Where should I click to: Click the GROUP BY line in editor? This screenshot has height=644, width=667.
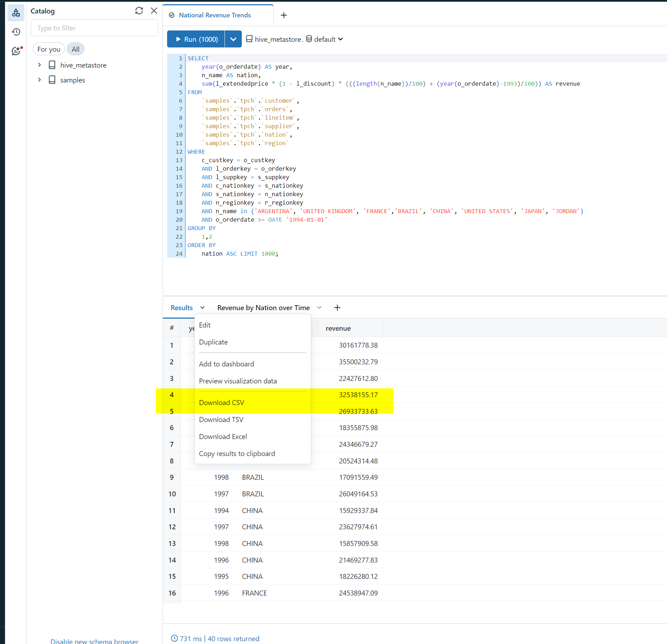201,228
